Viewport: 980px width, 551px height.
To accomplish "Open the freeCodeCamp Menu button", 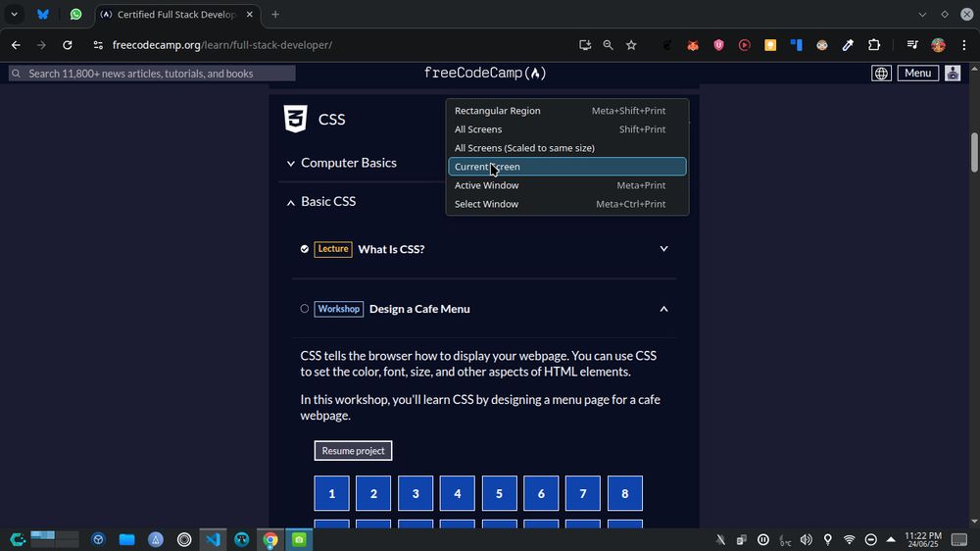I will (x=917, y=74).
